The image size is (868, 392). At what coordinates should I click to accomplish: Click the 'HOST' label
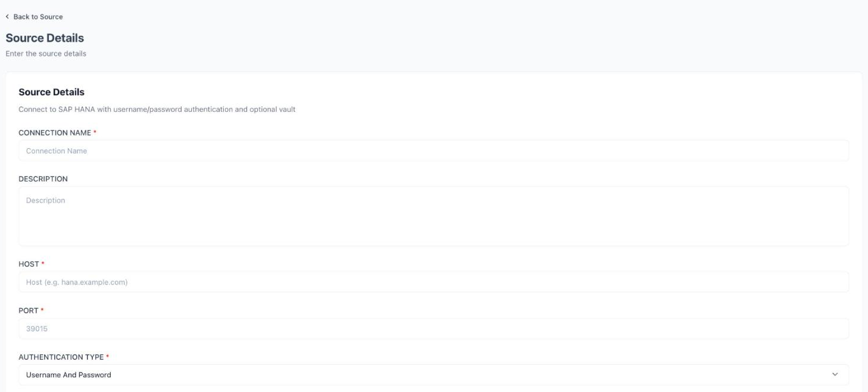click(29, 264)
